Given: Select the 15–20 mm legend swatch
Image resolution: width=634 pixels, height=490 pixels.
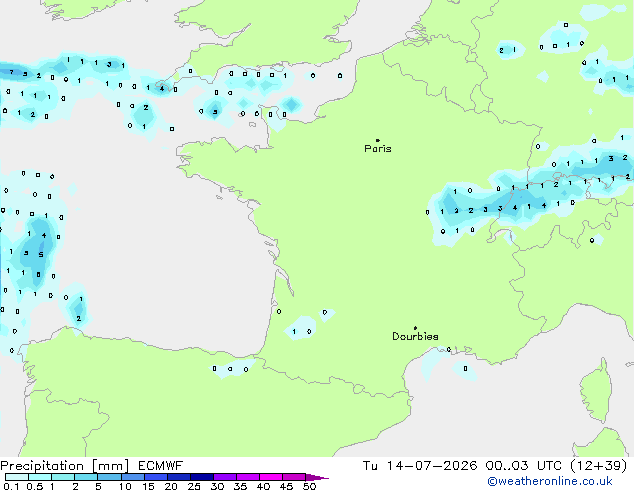Looking at the screenshot, I should (156, 477).
